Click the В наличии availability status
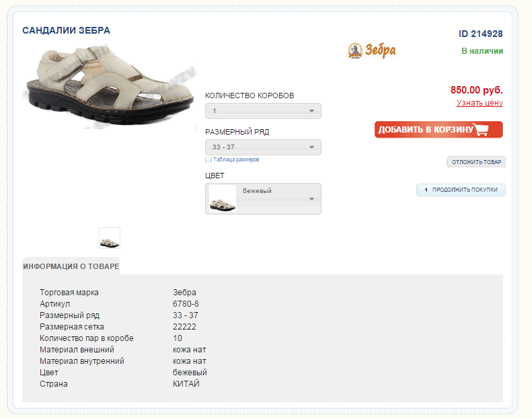Screen dimensions: 532x419 (482, 51)
